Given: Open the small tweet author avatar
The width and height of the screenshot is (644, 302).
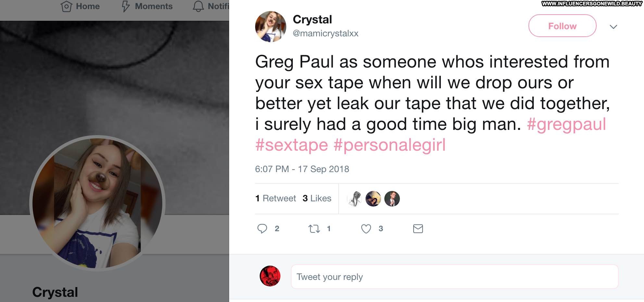Looking at the screenshot, I should [270, 27].
